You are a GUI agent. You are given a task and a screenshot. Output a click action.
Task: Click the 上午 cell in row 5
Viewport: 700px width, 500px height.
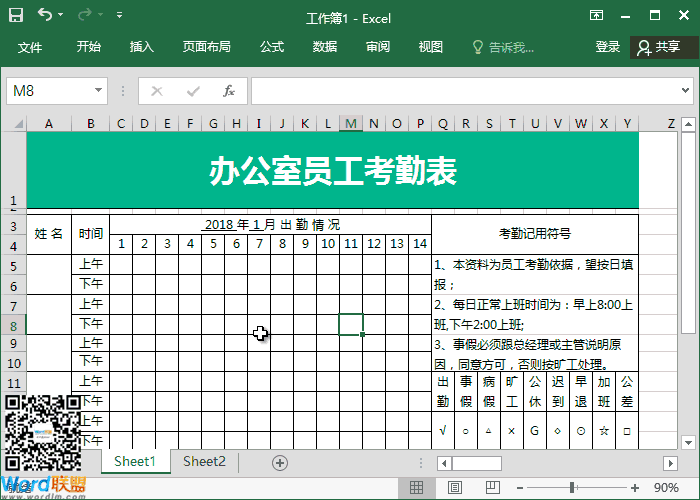pos(91,264)
